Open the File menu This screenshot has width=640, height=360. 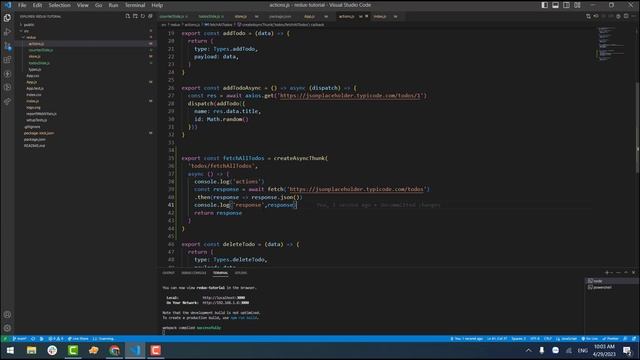coord(22,5)
